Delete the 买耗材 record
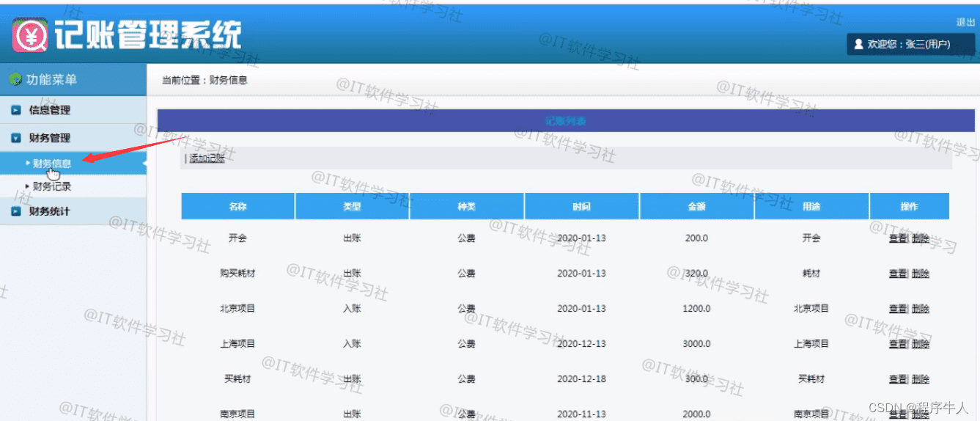The width and height of the screenshot is (980, 421). click(921, 379)
